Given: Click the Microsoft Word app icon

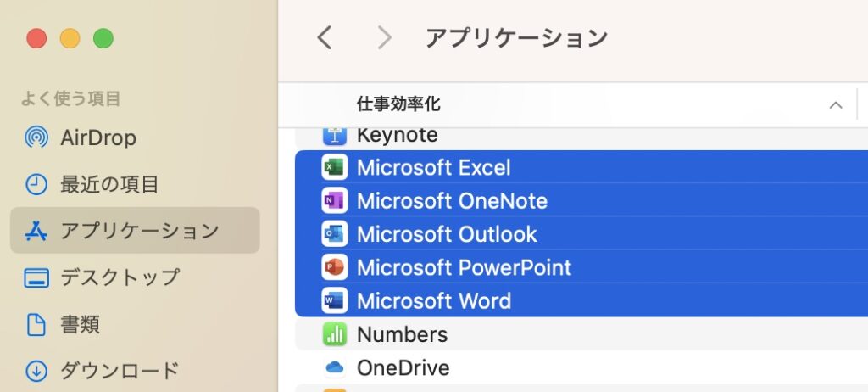Looking at the screenshot, I should (335, 300).
